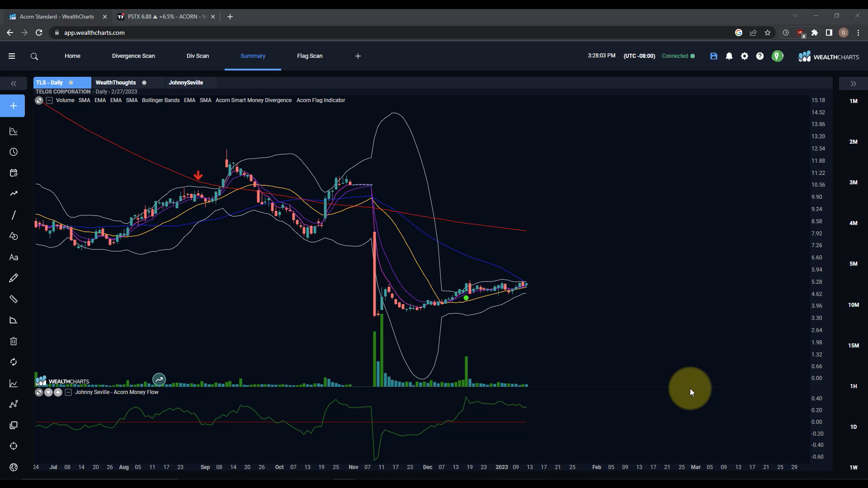Set chart timeframe to 1W
Viewport: 868px width, 488px height.
tap(854, 468)
